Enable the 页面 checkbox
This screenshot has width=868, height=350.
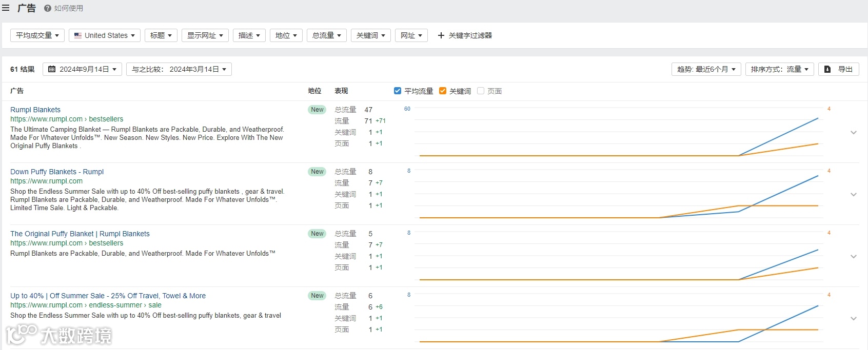pos(481,91)
